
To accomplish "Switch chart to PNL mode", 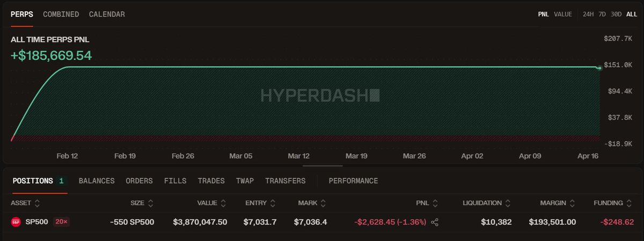I will [544, 14].
